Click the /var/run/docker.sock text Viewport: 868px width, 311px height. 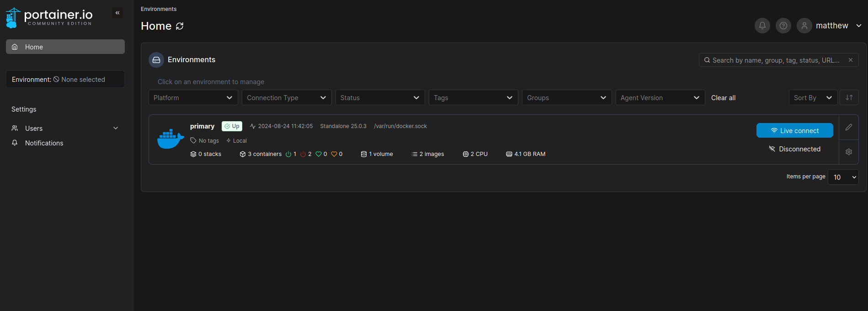(x=400, y=126)
